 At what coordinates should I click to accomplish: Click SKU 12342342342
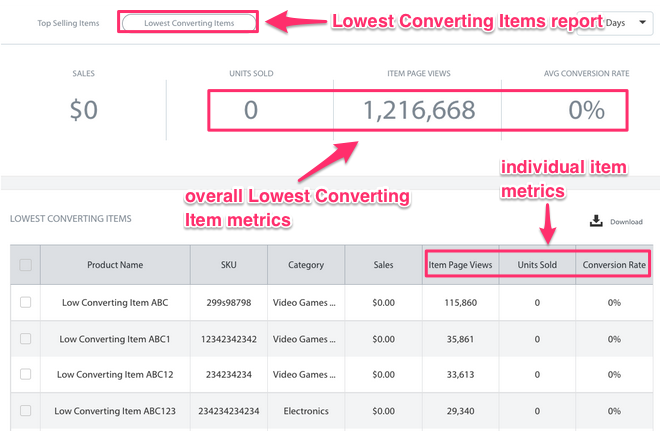coord(229,339)
